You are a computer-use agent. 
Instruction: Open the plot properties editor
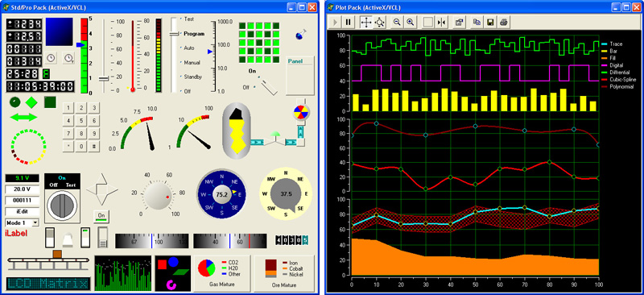(459, 23)
